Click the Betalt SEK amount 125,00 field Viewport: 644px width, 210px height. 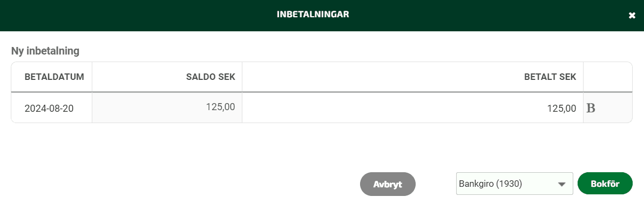click(x=412, y=109)
